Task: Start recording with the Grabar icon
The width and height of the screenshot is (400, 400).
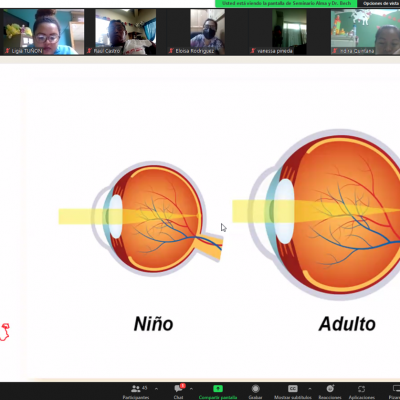Action: click(255, 389)
